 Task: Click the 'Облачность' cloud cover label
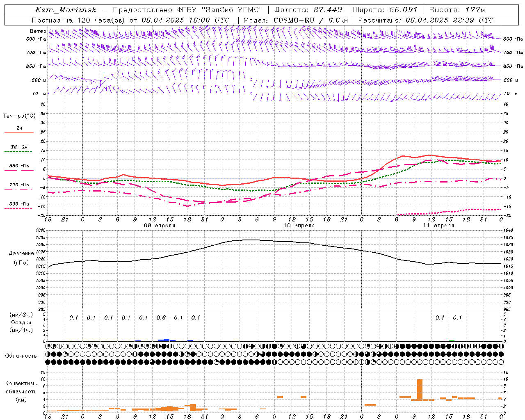point(21,356)
